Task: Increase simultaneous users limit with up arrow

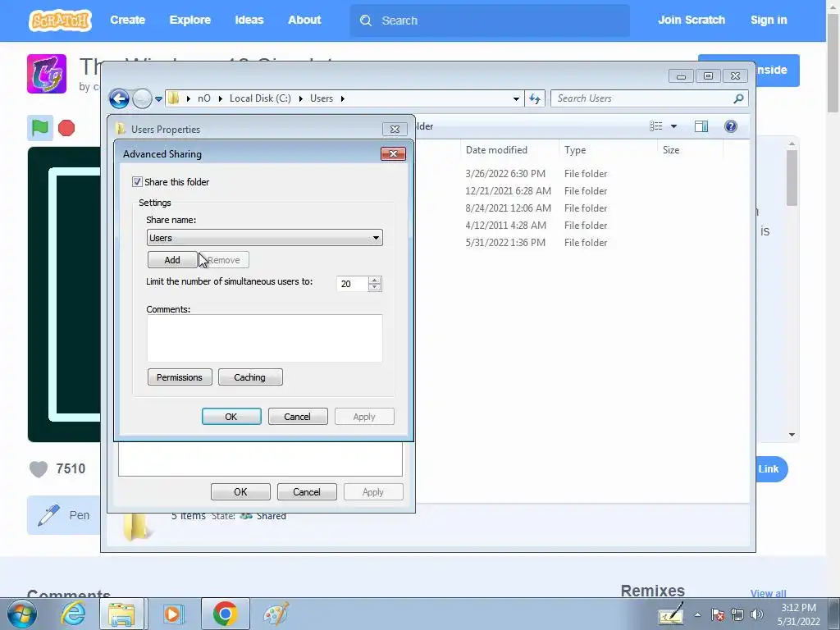Action: pyautogui.click(x=375, y=280)
